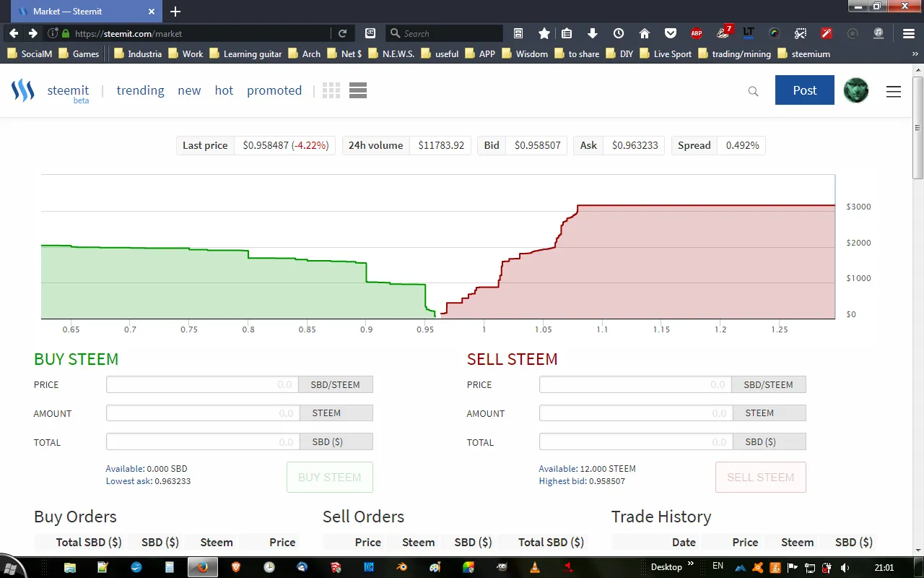Switch to list view layout icon
This screenshot has width=924, height=578.
pyautogui.click(x=358, y=90)
